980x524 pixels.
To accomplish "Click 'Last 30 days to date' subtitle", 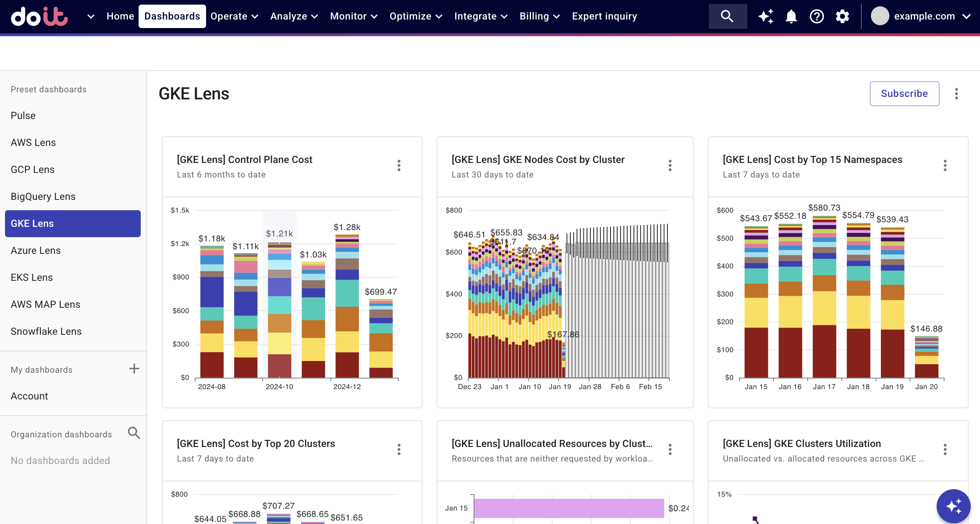I will pos(492,175).
